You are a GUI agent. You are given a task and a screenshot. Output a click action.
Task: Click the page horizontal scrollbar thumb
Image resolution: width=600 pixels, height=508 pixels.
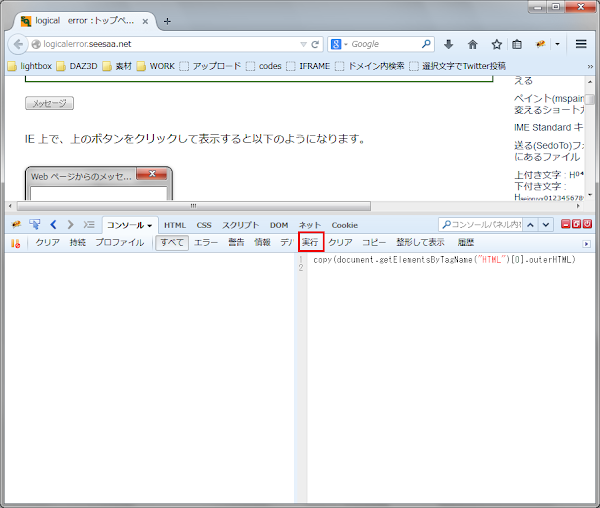coord(194,206)
